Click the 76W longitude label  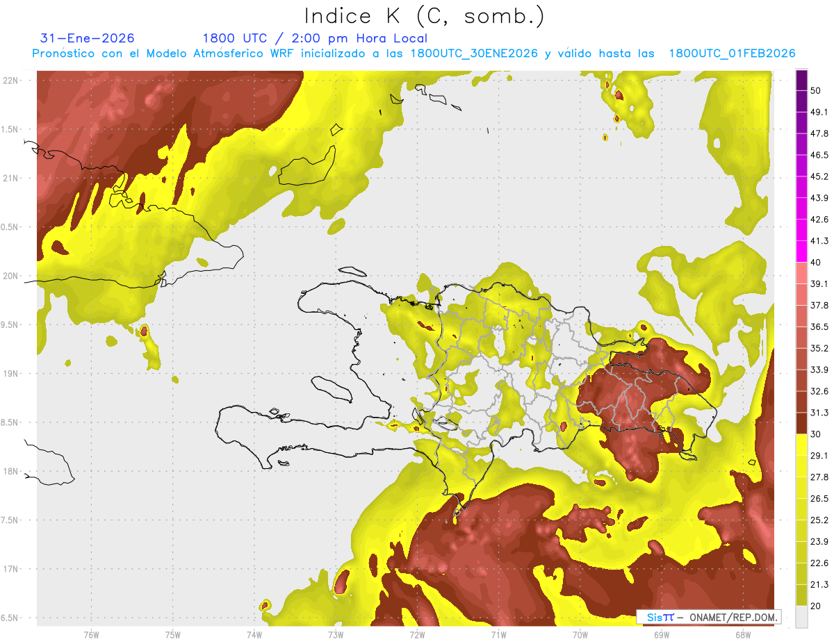point(91,634)
